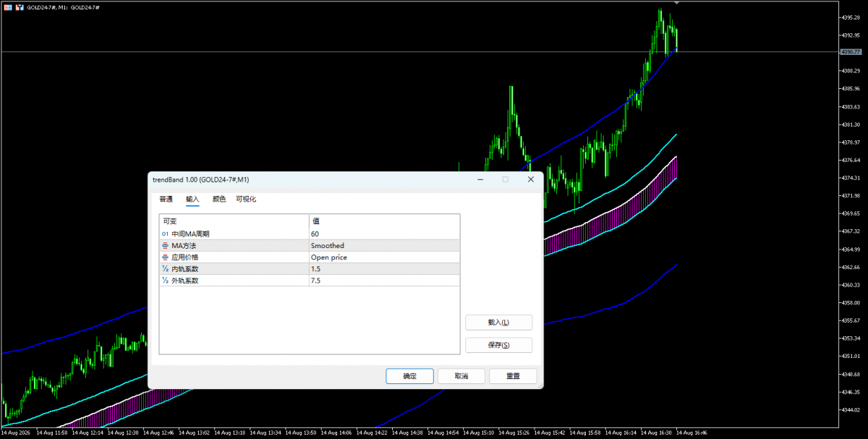Screen dimensions: 868x439
Task: Select the 外轨系数 parameter name
Action: (x=185, y=281)
